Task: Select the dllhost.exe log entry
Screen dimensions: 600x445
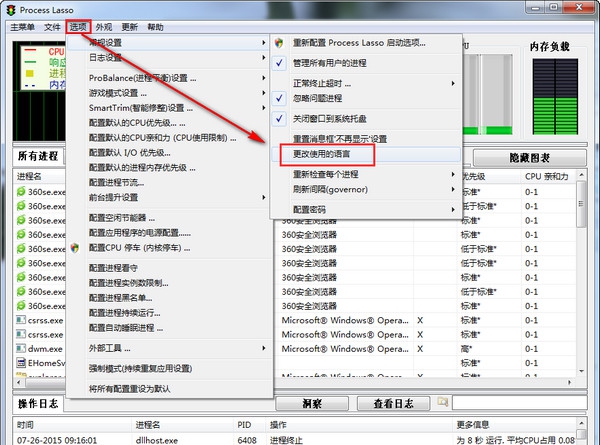Action: pyautogui.click(x=295, y=440)
